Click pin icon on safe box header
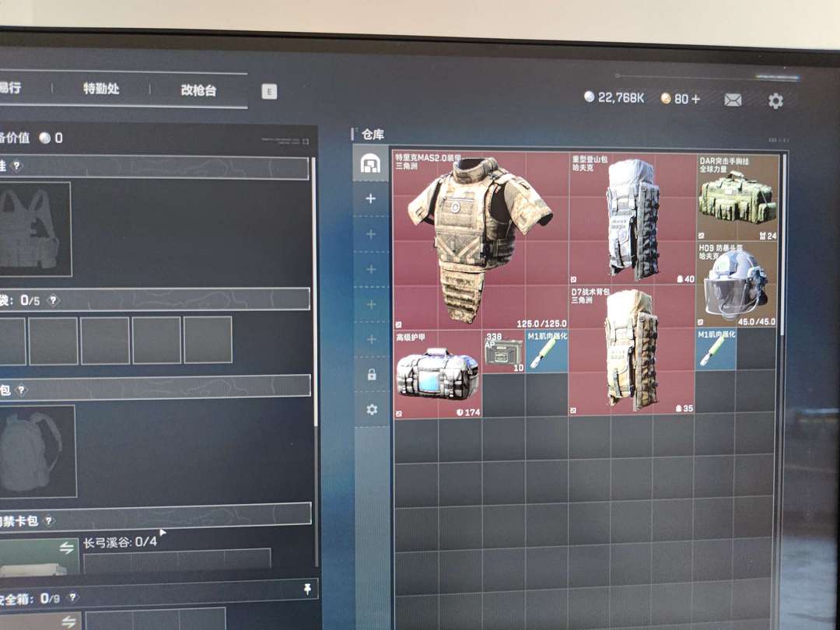 point(307,589)
